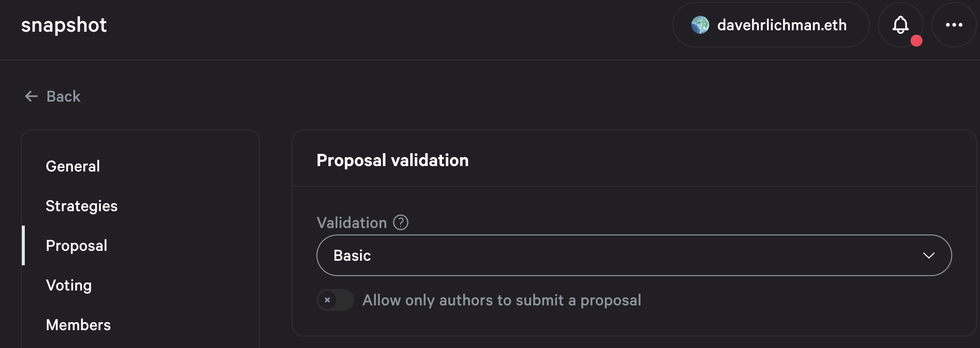Show help for Validation question mark
Screen dimensions: 980x348
[401, 223]
